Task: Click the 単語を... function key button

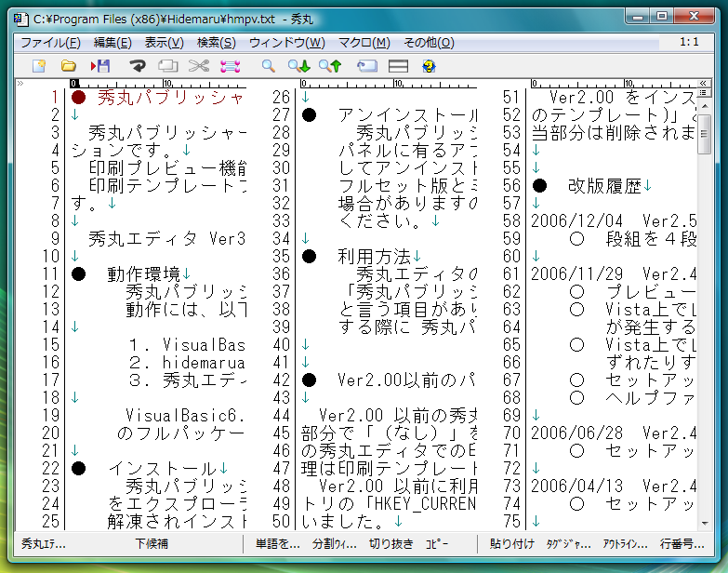Action: point(277,544)
